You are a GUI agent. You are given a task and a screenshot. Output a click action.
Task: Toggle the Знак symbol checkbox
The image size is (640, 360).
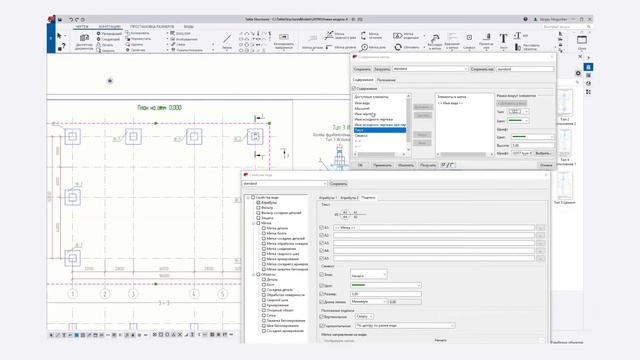coord(321,275)
